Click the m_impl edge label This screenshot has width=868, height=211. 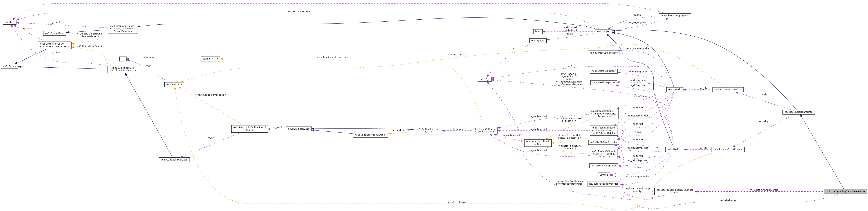coord(277,128)
